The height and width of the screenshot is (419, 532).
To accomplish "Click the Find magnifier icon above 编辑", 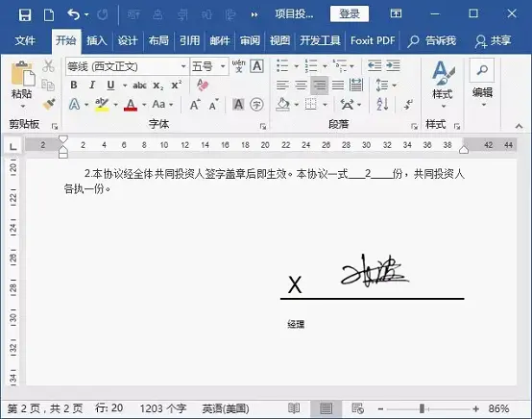I will (x=482, y=70).
